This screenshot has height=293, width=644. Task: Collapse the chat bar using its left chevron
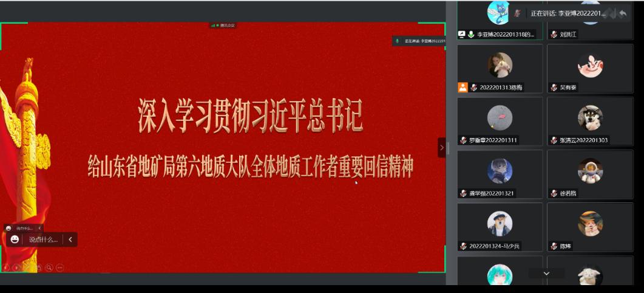coord(70,240)
